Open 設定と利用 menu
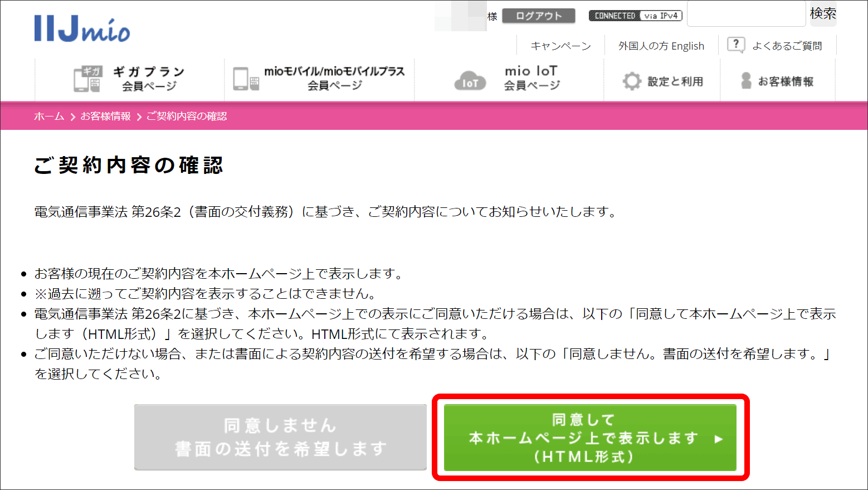This screenshot has height=490, width=868. 675,81
